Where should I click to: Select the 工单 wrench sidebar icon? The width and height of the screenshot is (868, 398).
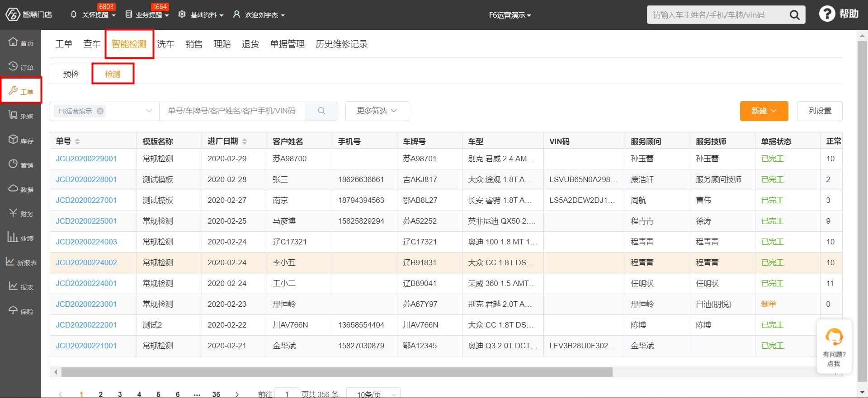(13, 91)
